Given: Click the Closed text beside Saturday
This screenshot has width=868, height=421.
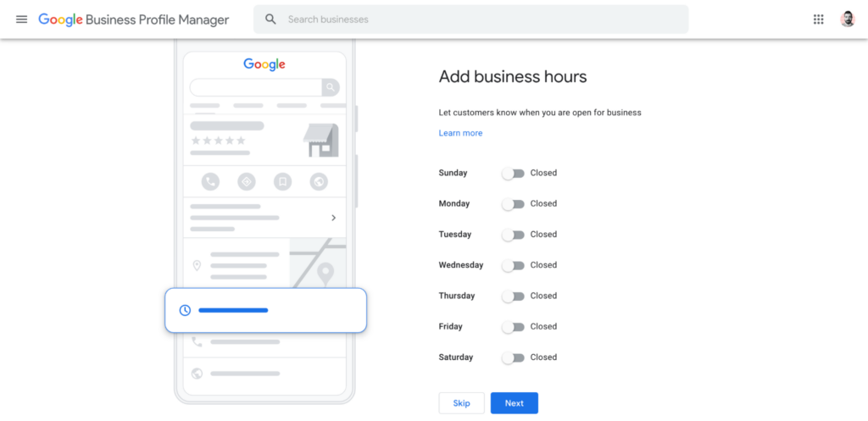Looking at the screenshot, I should [x=543, y=357].
